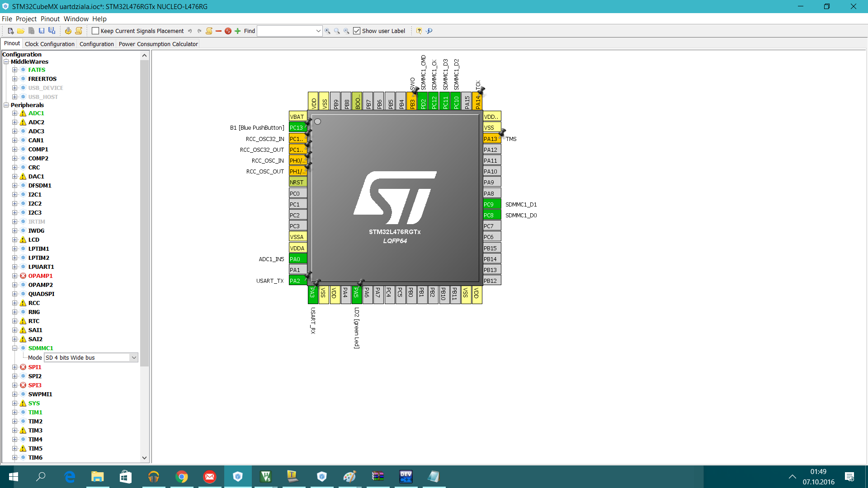Open the generate code gear icon
Viewport: 868px width, 488px height.
[x=68, y=31]
